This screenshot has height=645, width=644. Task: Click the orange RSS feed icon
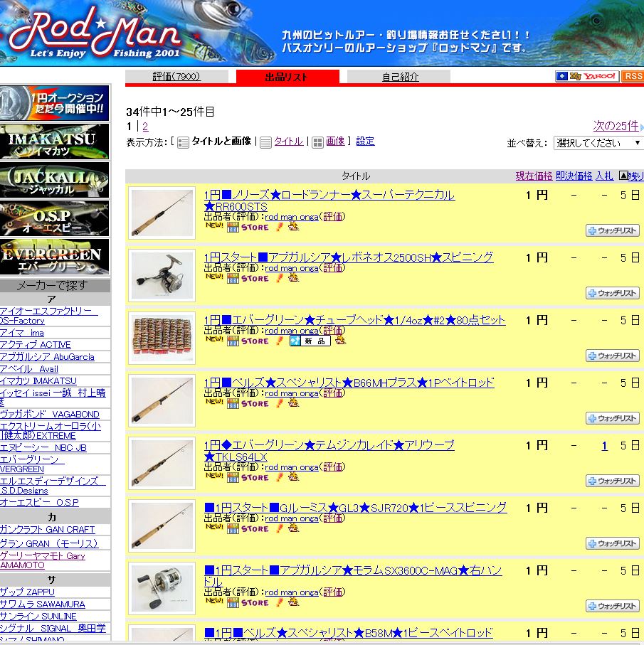[632, 77]
